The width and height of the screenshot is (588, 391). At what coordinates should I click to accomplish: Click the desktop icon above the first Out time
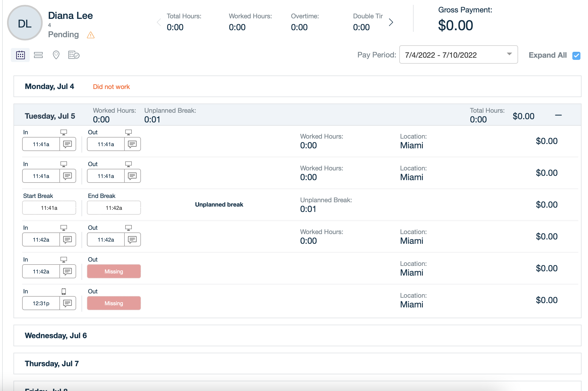[128, 132]
